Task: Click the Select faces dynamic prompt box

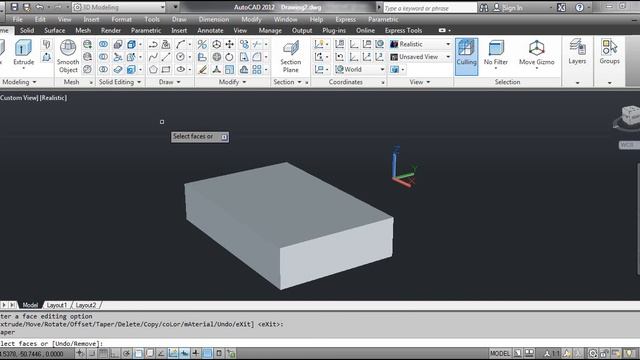Action: (x=200, y=137)
